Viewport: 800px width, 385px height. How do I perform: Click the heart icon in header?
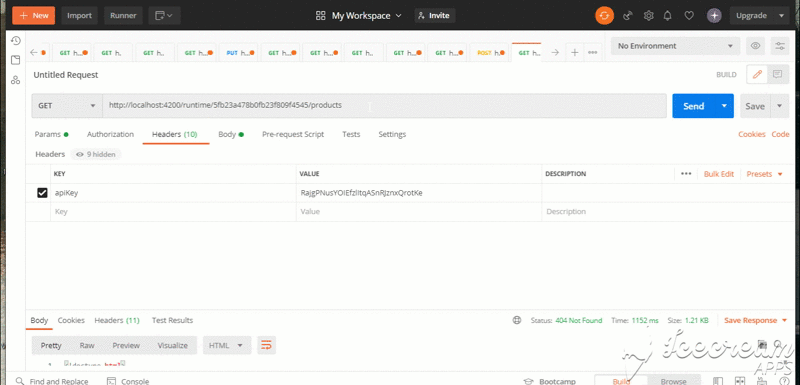pyautogui.click(x=689, y=16)
